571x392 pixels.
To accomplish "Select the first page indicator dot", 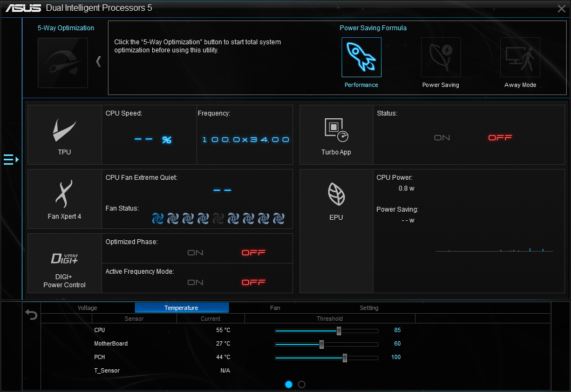I will 289,384.
